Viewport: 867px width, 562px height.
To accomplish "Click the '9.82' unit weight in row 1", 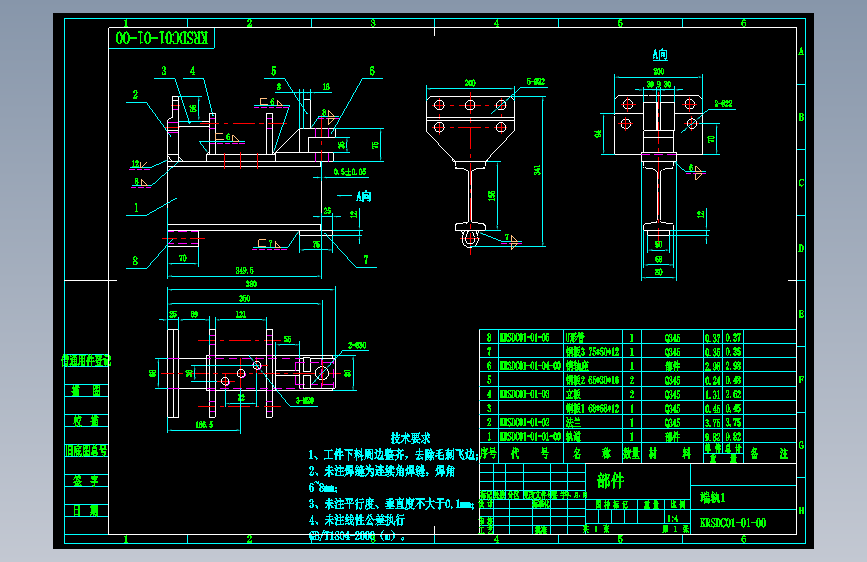I will pos(713,437).
